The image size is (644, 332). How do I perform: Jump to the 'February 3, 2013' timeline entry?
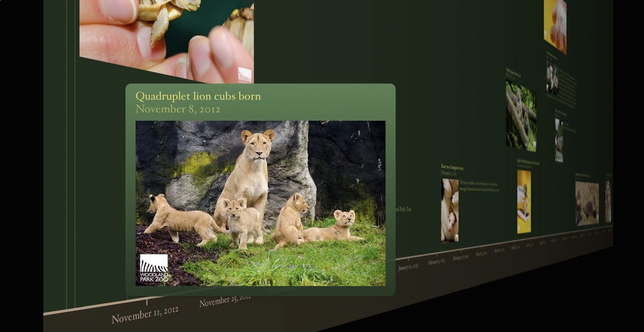[x=436, y=261]
